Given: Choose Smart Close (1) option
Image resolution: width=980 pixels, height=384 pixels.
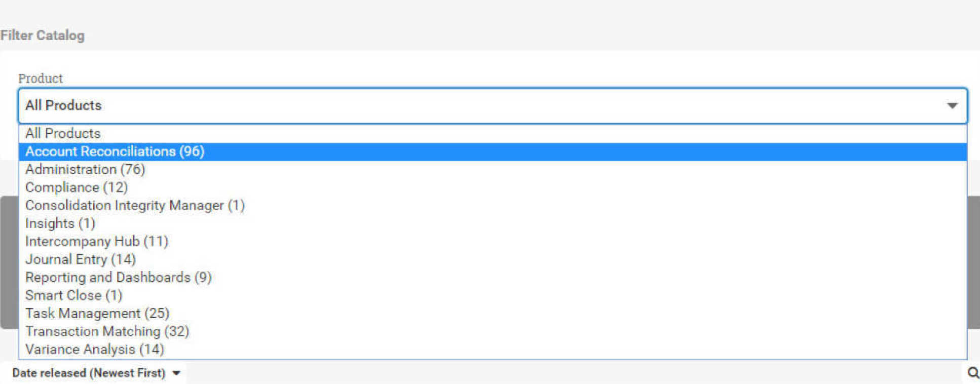Looking at the screenshot, I should 74,295.
